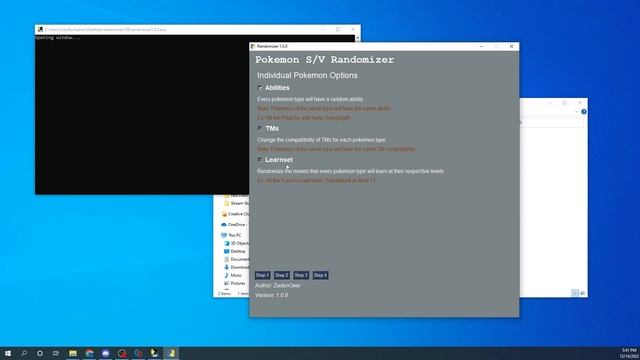Open the Music folder in Explorer sidebar

[x=233, y=275]
